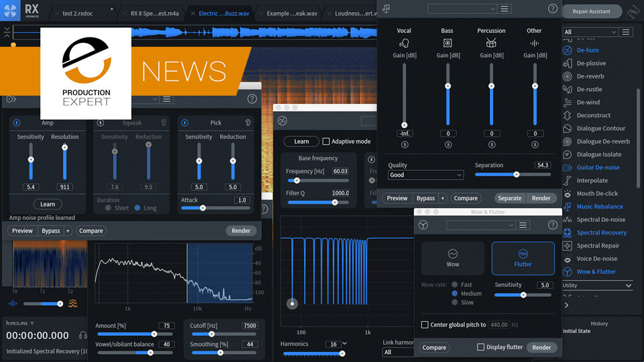
Task: Open the Harmonics count dropdown arrow
Action: (x=345, y=343)
